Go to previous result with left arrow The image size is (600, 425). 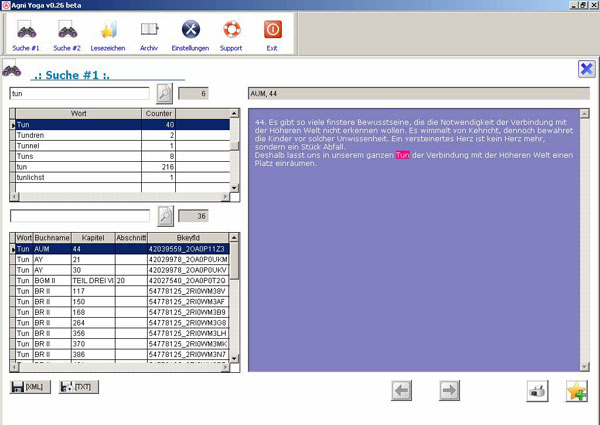coord(401,390)
